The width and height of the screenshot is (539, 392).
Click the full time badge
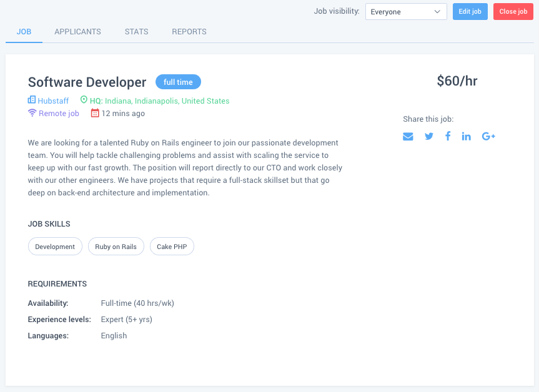[x=178, y=82]
